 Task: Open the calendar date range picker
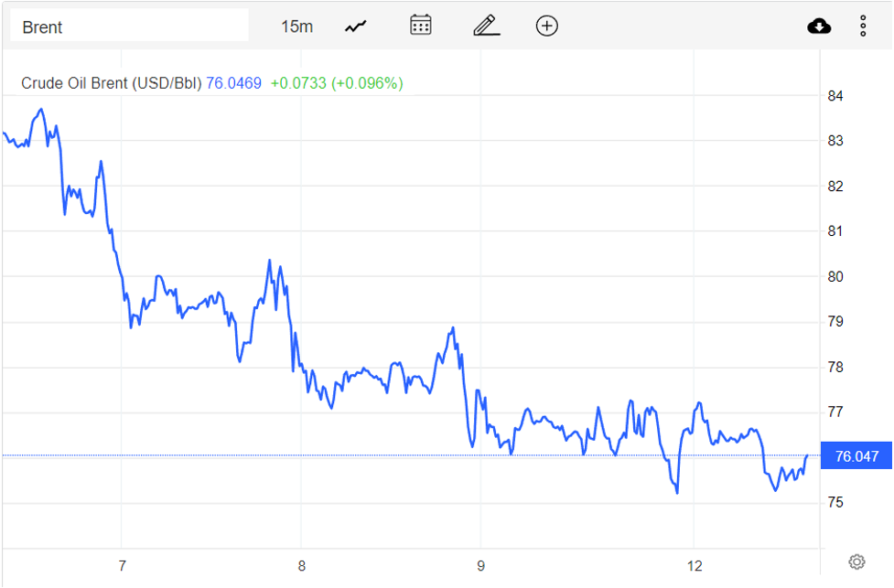coord(420,25)
